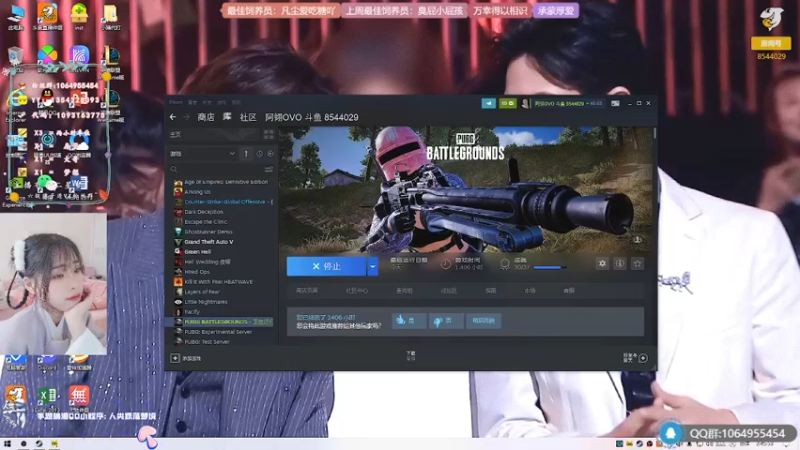The image size is (800, 450).
Task: Go to library Home (主页)
Action: click(x=175, y=135)
